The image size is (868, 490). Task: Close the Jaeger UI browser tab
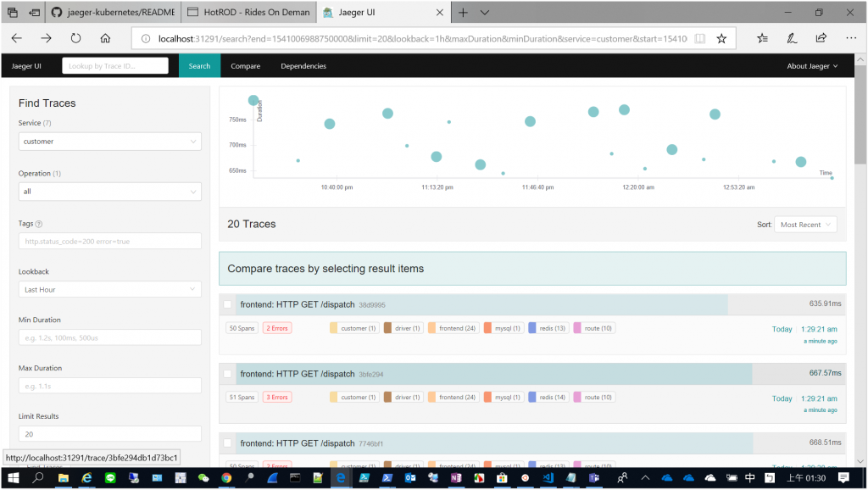coord(440,12)
